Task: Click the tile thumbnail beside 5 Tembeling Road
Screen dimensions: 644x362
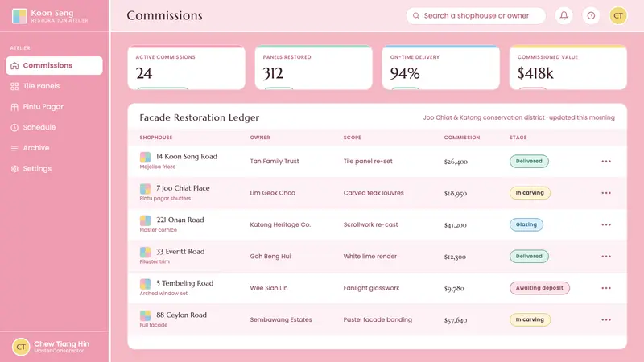Action: (146, 284)
